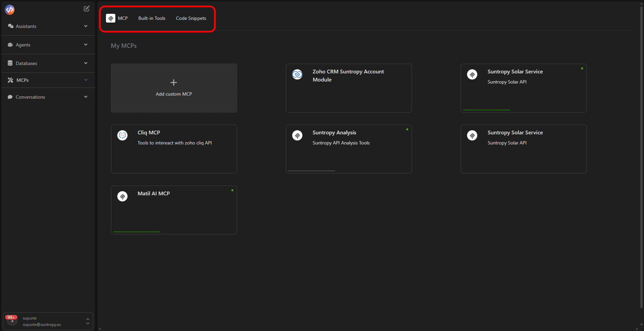The height and width of the screenshot is (331, 644).
Task: Click the Conversations speech bubble icon
Action: 10,97
